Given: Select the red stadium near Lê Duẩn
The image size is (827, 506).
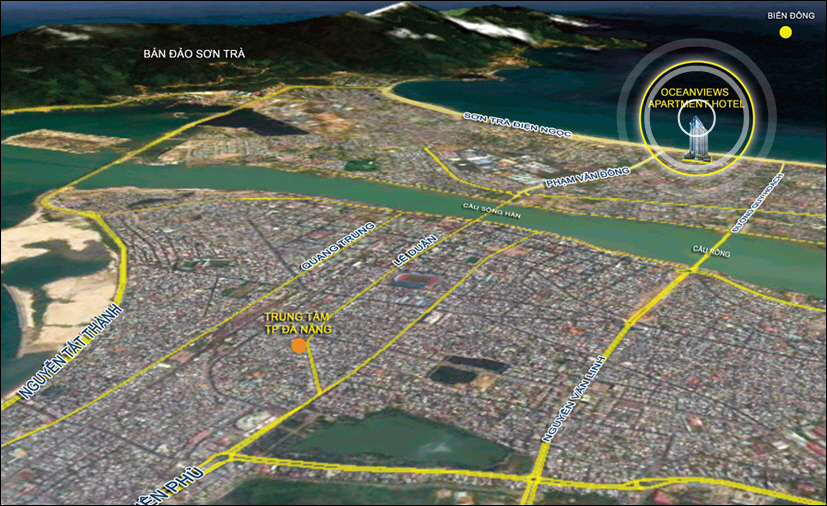Looking at the screenshot, I should pyautogui.click(x=416, y=279).
